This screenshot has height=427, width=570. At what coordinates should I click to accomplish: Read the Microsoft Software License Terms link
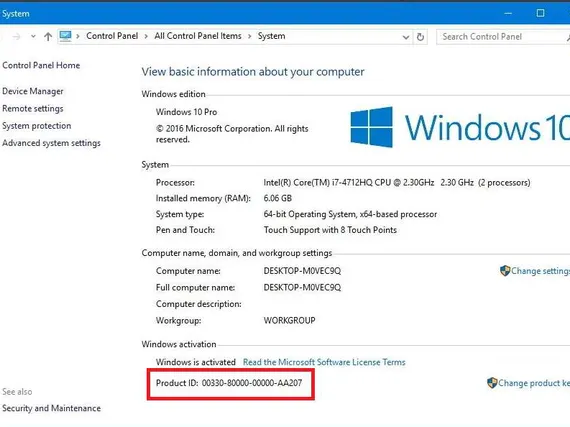pyautogui.click(x=324, y=362)
